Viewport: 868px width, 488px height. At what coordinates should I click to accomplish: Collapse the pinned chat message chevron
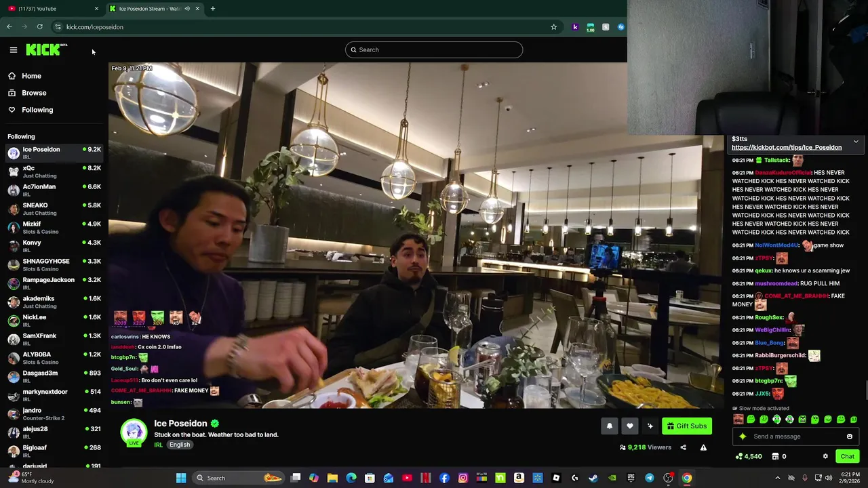(856, 142)
